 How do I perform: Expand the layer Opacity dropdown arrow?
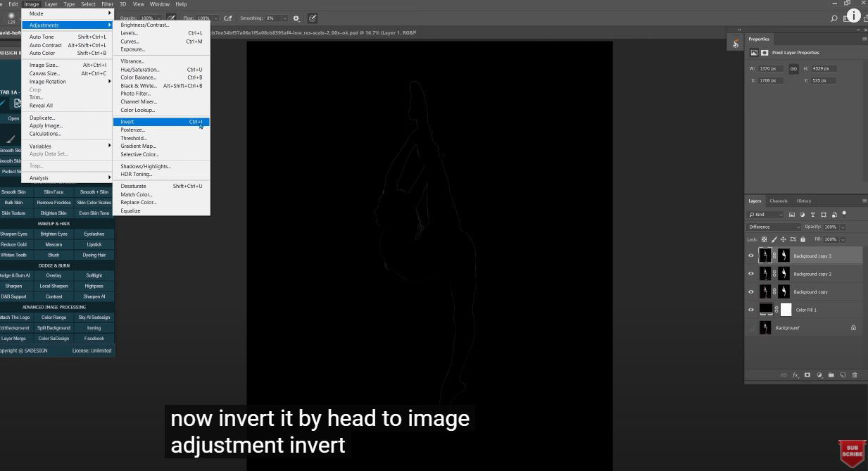coord(843,227)
